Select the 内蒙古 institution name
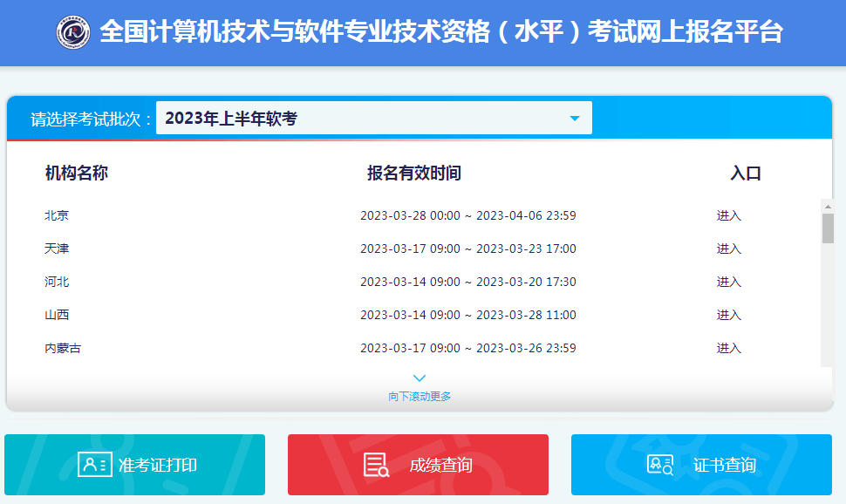Viewport: 846px width, 504px height. [x=63, y=349]
